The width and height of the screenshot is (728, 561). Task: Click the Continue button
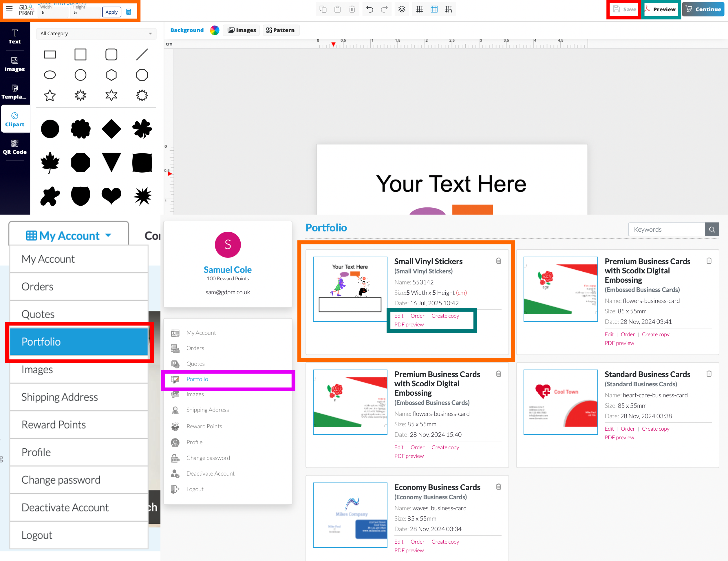coord(703,9)
